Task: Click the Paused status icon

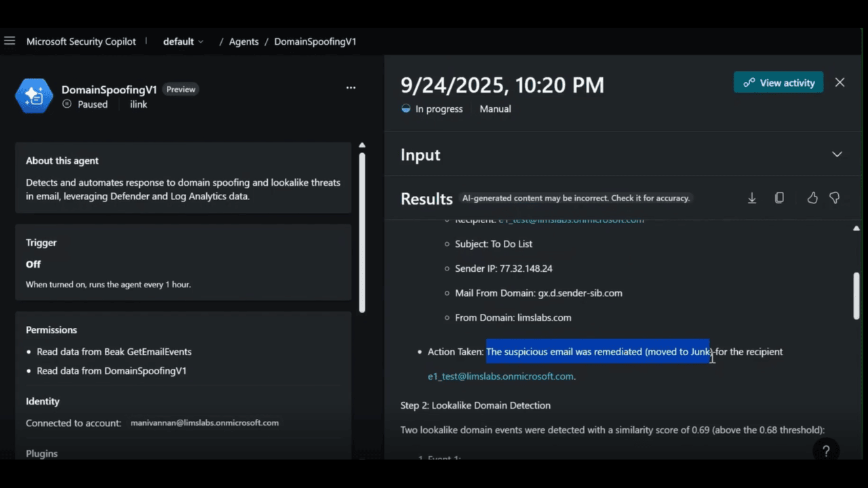Action: (66, 104)
